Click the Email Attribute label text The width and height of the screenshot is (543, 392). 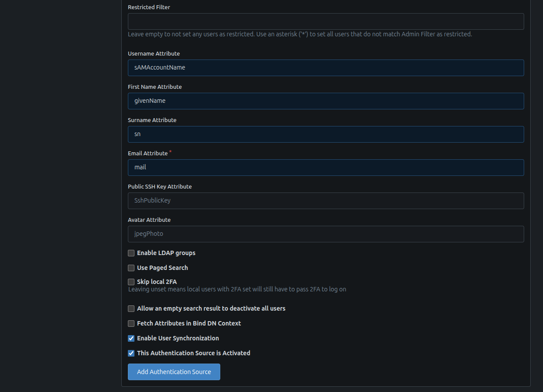(148, 153)
